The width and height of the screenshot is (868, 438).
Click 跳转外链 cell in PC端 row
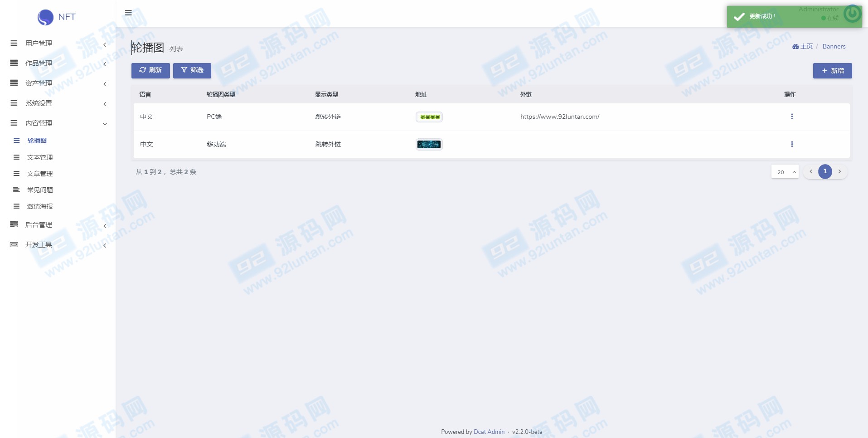pos(328,117)
